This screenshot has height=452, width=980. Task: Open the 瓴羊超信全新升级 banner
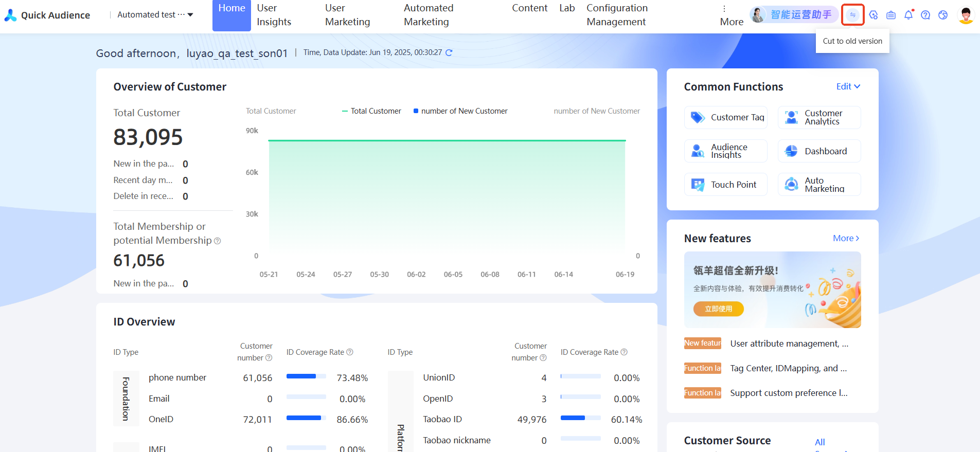tap(773, 290)
